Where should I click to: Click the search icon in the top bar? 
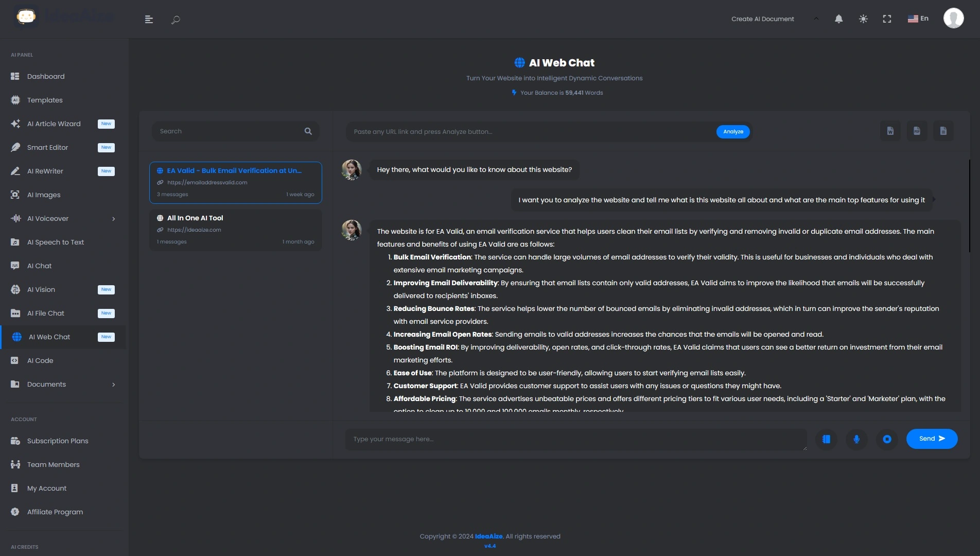pos(175,20)
